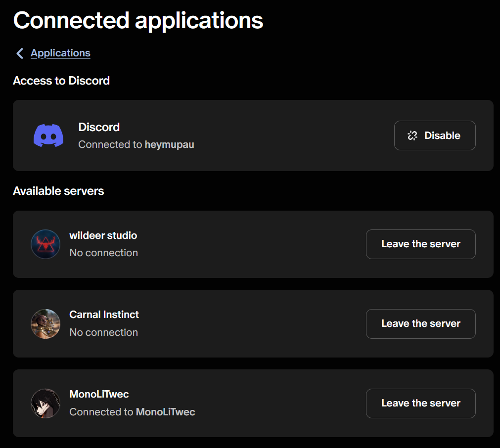Click the Discord logo icon

pos(48,135)
